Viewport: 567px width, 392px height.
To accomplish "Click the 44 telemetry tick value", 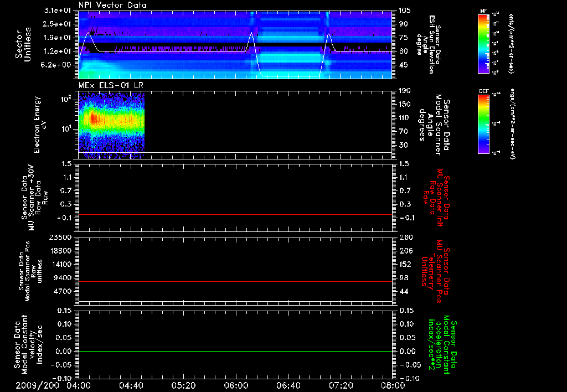I will click(x=403, y=291).
